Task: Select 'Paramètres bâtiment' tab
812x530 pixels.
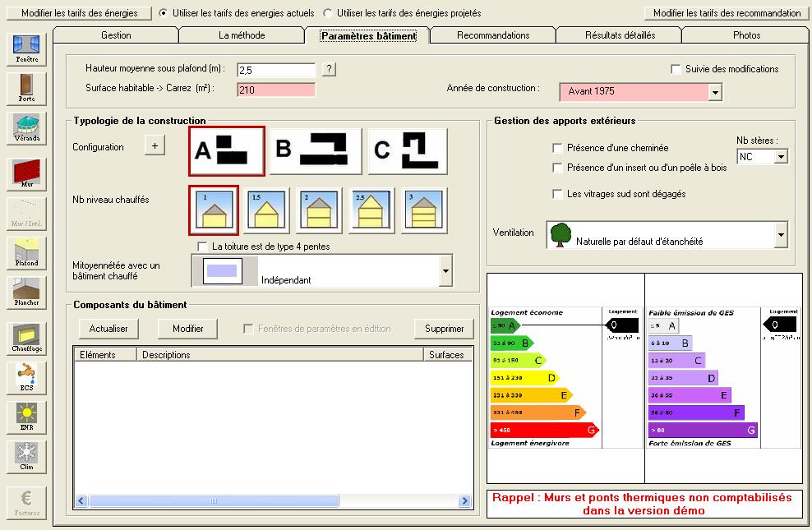Action: click(x=368, y=35)
